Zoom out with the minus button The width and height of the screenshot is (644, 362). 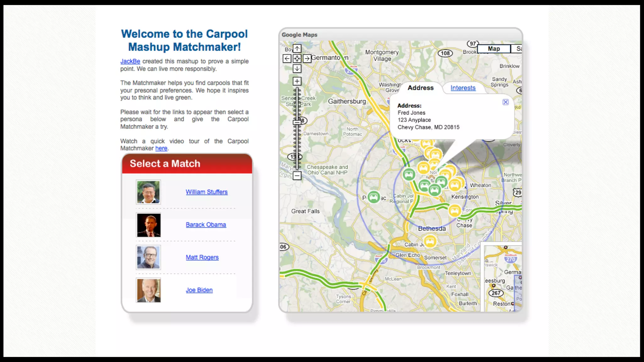coord(297,176)
